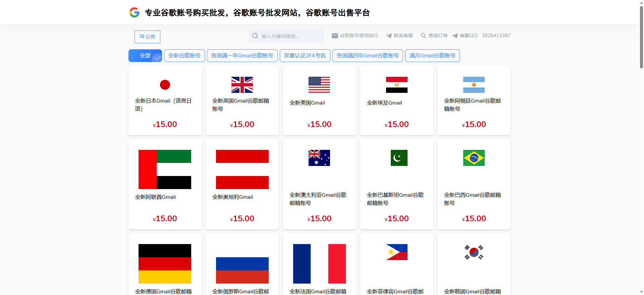Screen dimensions: 644x295
Task: Click paper plane icon beside 联系客服
Action: click(389, 36)
